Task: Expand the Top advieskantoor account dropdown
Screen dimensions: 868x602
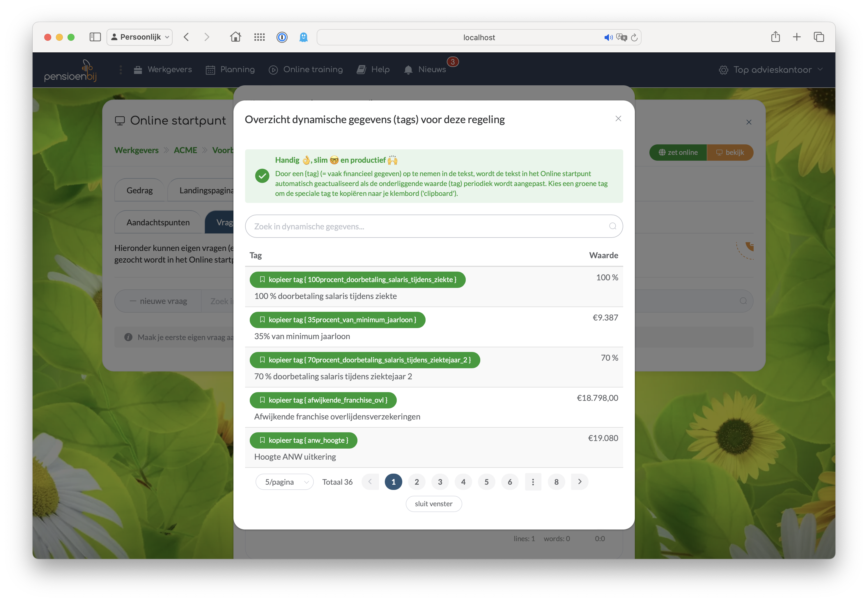Action: (x=771, y=70)
